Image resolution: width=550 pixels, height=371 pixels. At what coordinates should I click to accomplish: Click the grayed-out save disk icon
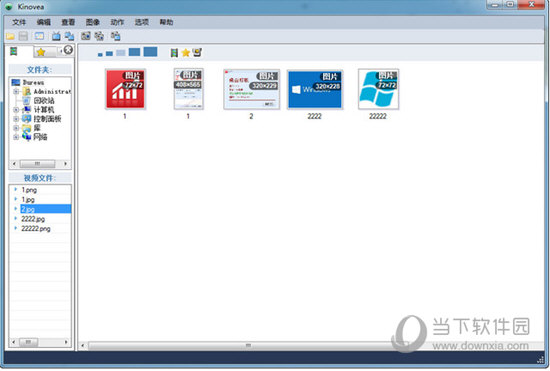pyautogui.click(x=23, y=36)
